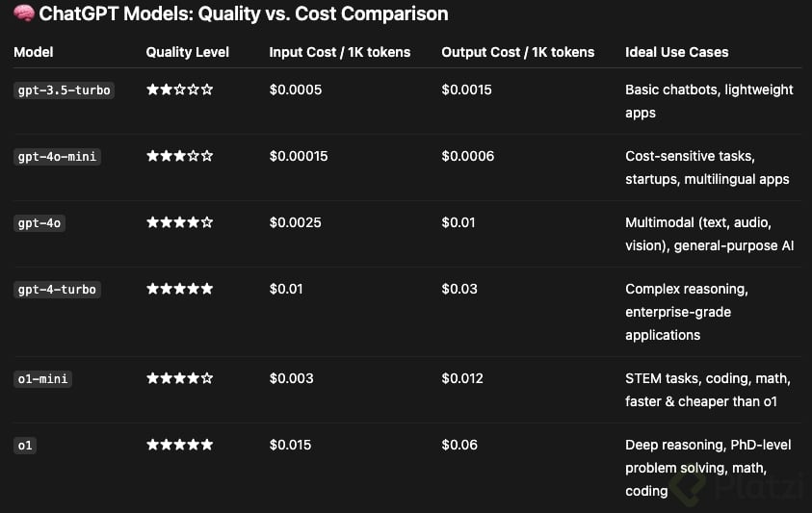
Task: Click the gpt-3.5-turbo model code tag
Action: click(x=65, y=90)
